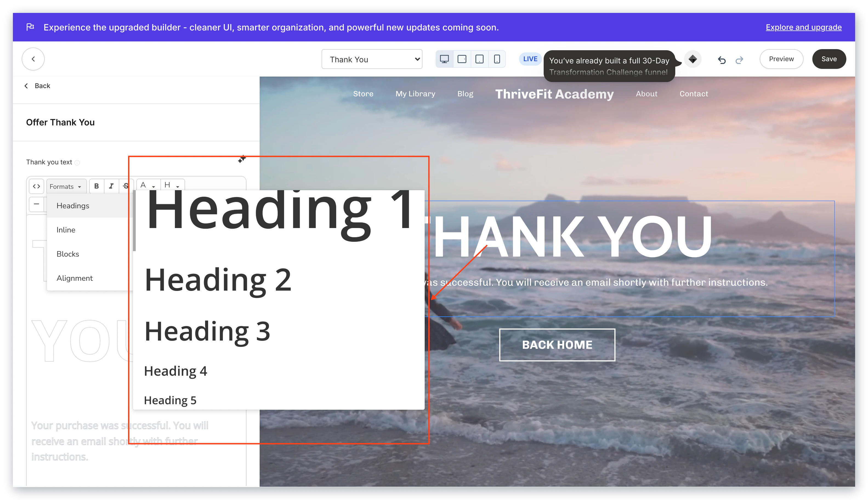Click the info icon beside Thank you text

click(77, 162)
